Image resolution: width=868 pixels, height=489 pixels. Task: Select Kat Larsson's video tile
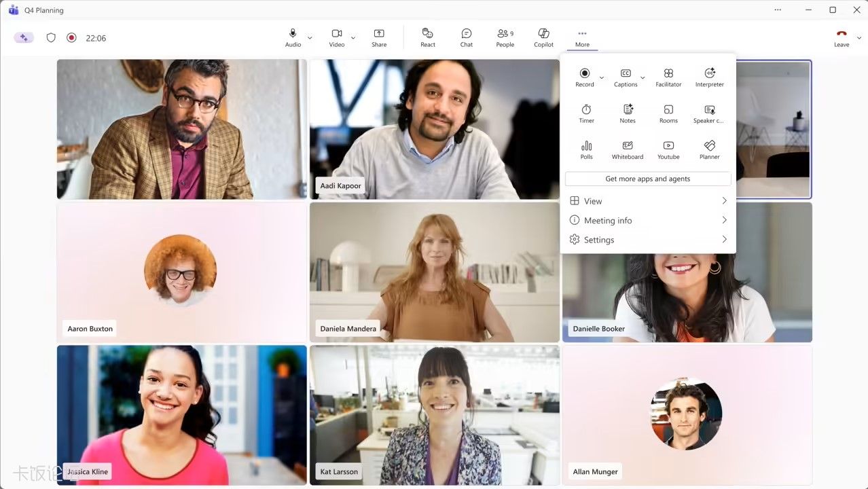(435, 415)
